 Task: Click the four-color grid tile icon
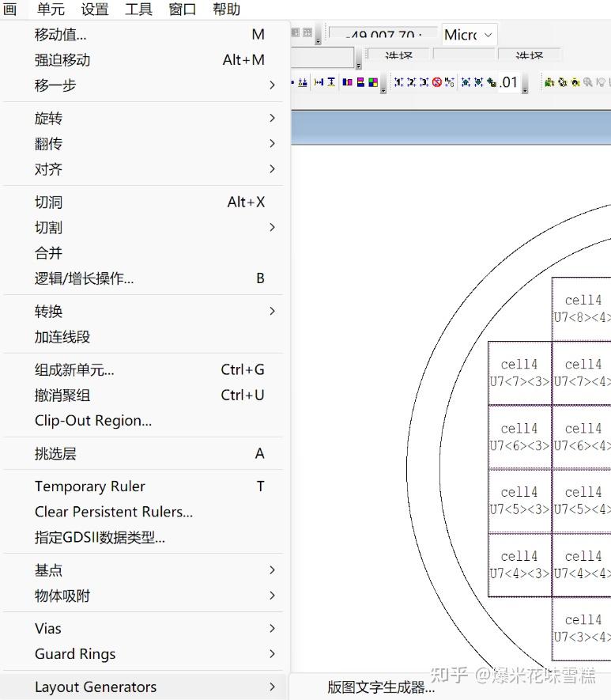[x=373, y=82]
